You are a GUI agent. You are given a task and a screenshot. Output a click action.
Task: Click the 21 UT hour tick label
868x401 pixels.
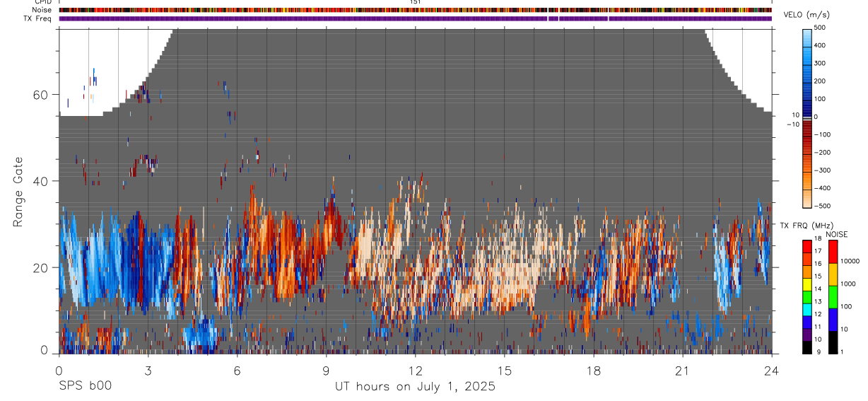683,371
